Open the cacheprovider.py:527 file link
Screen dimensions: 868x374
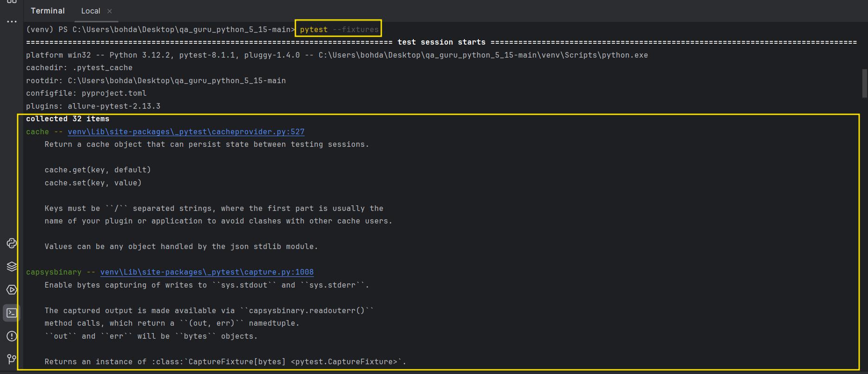coord(186,131)
